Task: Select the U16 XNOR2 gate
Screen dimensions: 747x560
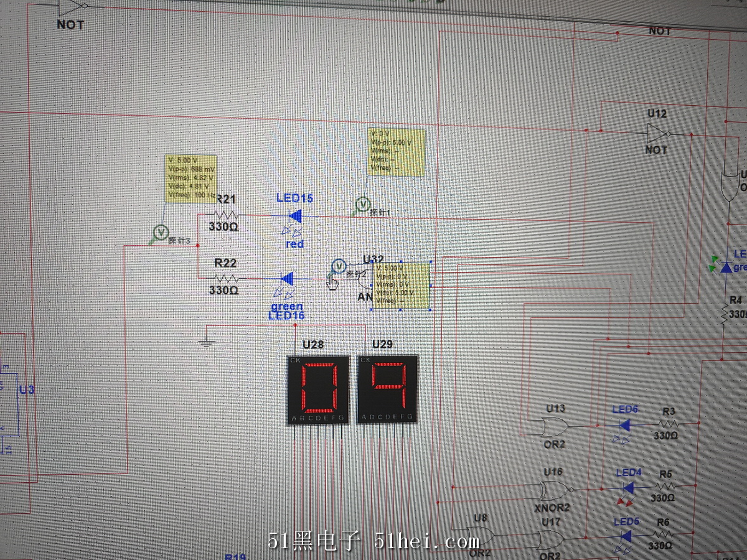Action: point(553,492)
